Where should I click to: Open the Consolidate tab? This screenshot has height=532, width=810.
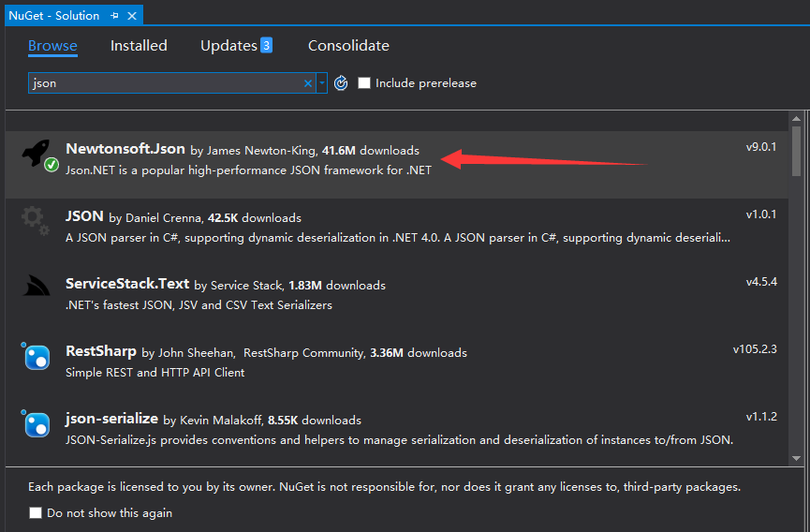click(x=348, y=46)
